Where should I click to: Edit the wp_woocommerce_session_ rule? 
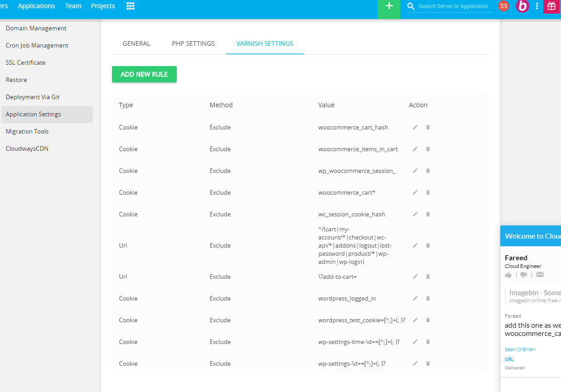pos(415,171)
